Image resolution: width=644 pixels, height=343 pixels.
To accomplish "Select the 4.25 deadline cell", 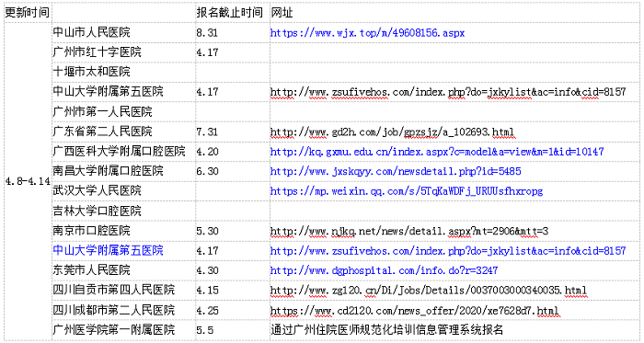I will point(232,310).
